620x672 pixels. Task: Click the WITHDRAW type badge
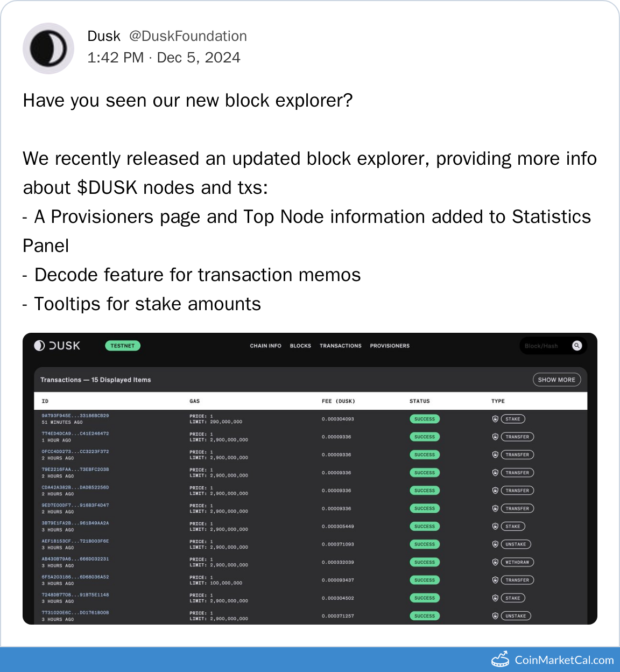pyautogui.click(x=517, y=562)
